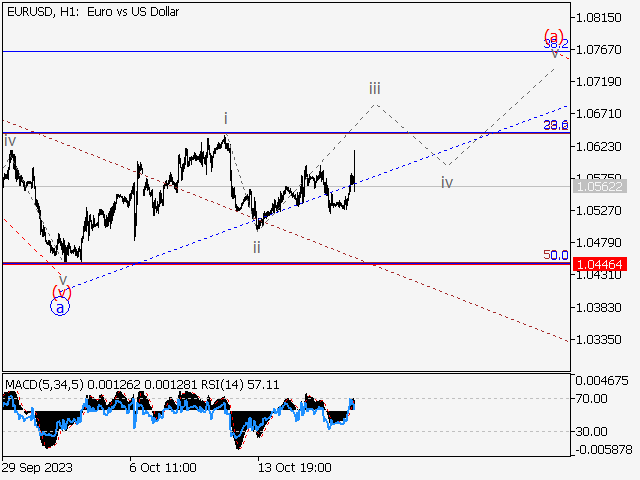Select the grey 'iv' label at chart left edge
Viewport: 640px width, 480px height.
[10, 141]
